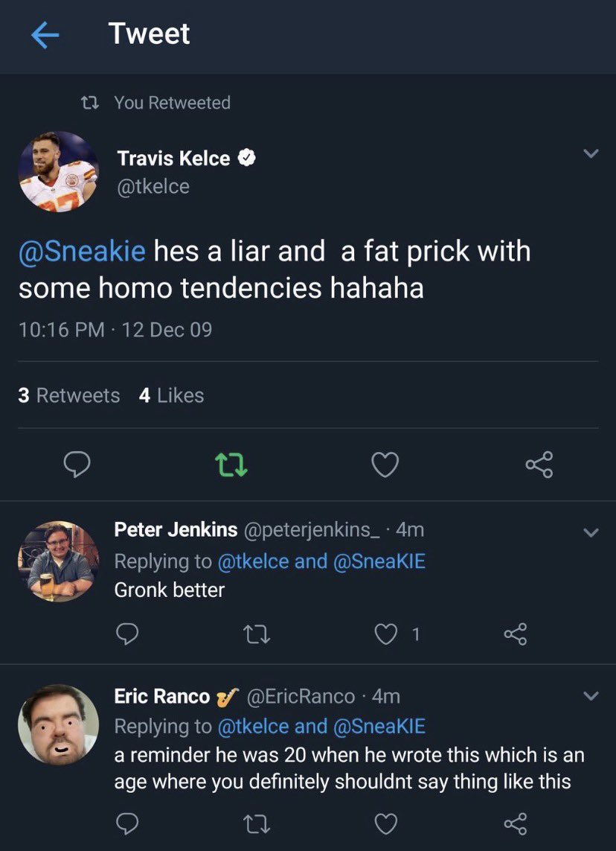
Task: Share Eric Ranco's reply
Action: [515, 823]
